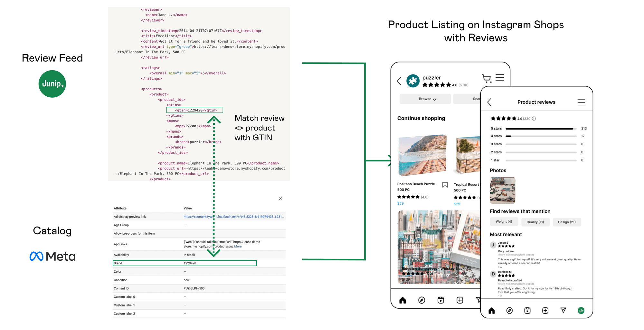Click the Tropical Resort puzzle image
The width and height of the screenshot is (644, 330).
click(x=468, y=155)
